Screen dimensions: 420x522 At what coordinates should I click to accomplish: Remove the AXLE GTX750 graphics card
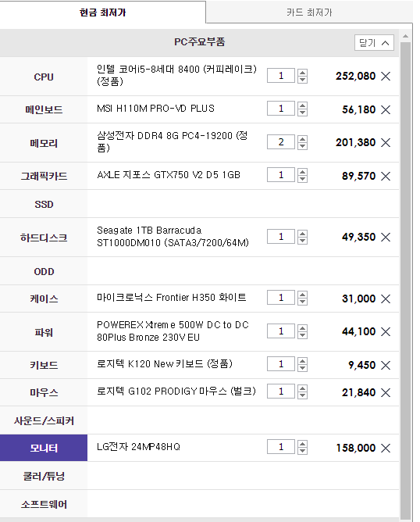point(386,176)
